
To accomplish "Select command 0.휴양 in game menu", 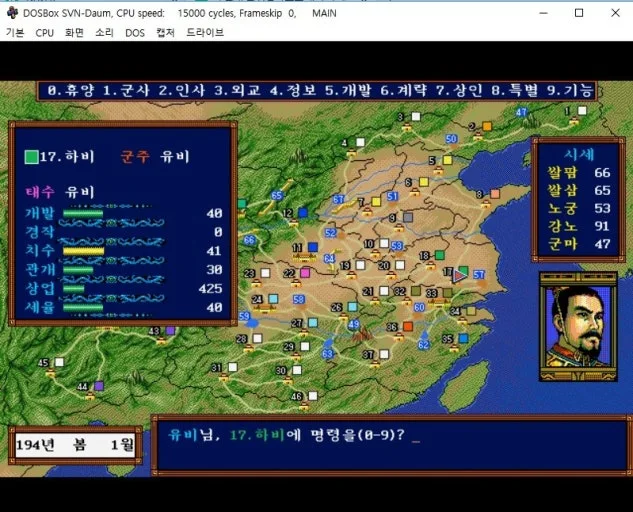I will tap(71, 90).
